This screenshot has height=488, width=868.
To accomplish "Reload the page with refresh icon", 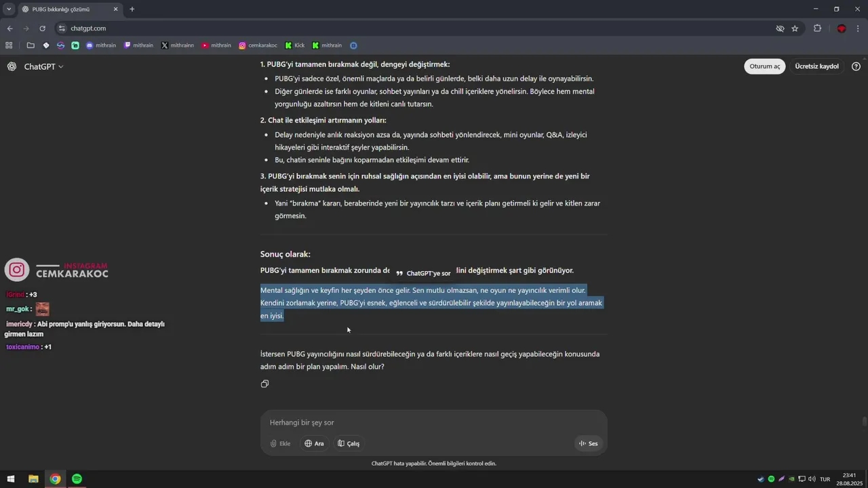I will click(42, 28).
